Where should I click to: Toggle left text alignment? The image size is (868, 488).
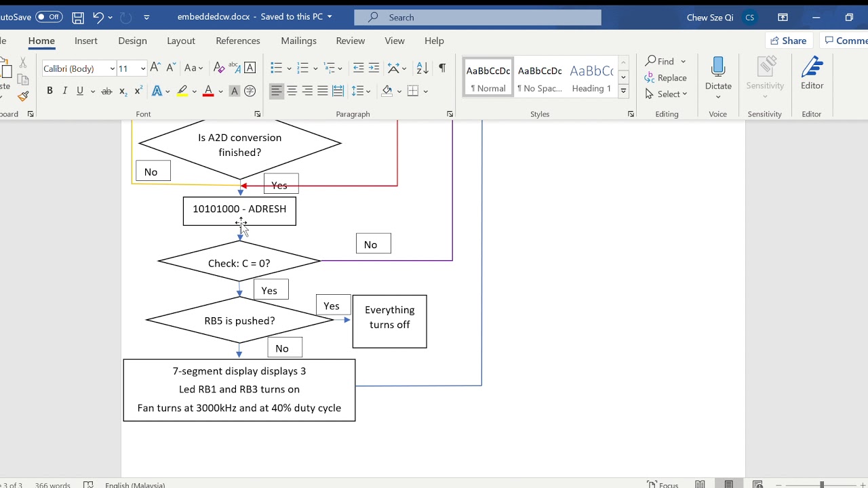[277, 91]
